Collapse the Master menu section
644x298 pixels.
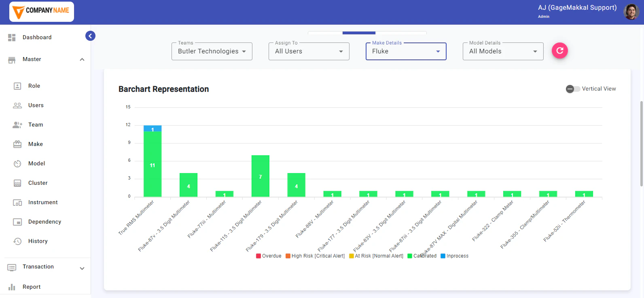82,59
